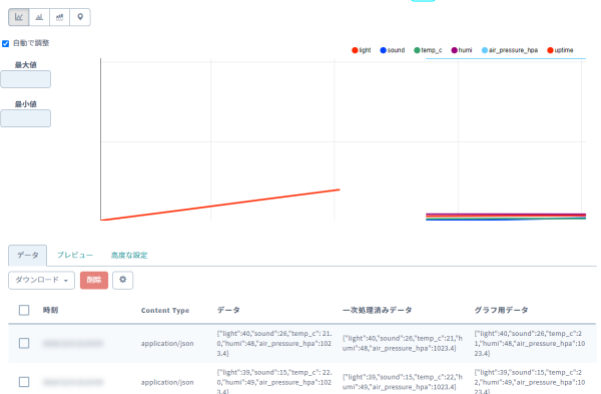Open the table settings gear icon
The height and width of the screenshot is (394, 601).
pyautogui.click(x=123, y=280)
